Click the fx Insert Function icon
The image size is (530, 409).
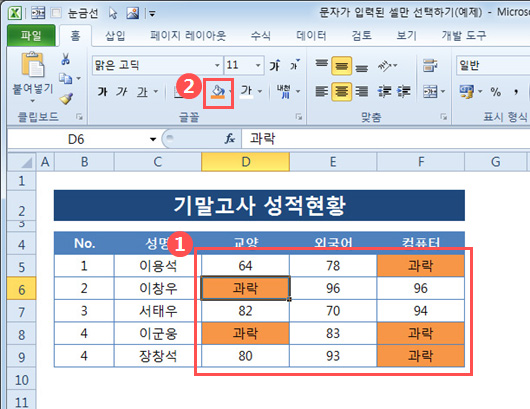click(x=230, y=138)
